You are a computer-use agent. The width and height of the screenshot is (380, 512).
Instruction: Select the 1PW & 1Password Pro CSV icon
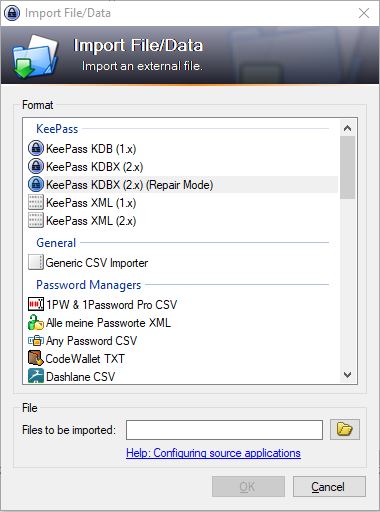click(36, 304)
